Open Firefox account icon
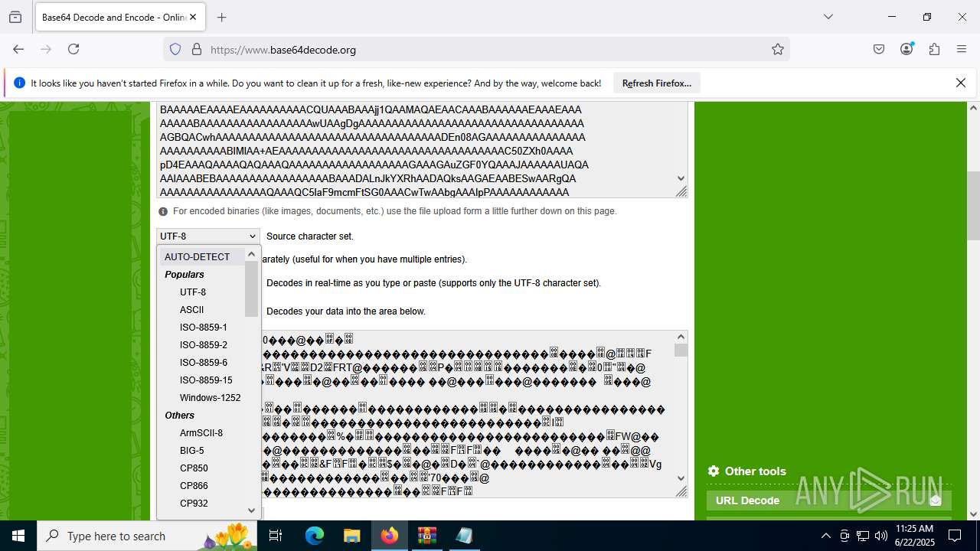The width and height of the screenshot is (980, 551). (x=906, y=49)
